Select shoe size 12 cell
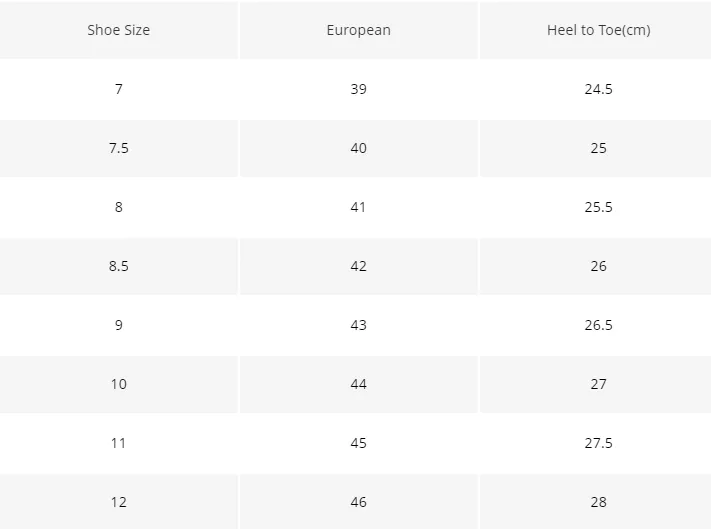 [118, 502]
